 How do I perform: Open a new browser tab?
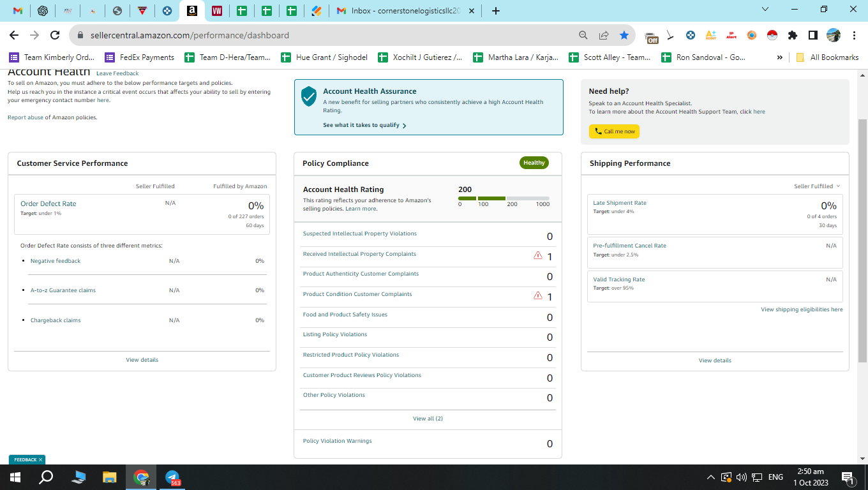496,11
